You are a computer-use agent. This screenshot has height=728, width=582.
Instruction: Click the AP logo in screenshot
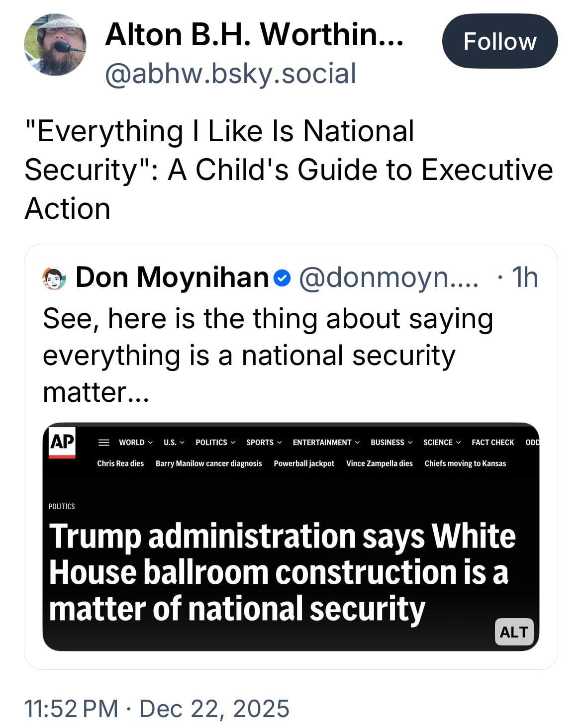point(62,442)
